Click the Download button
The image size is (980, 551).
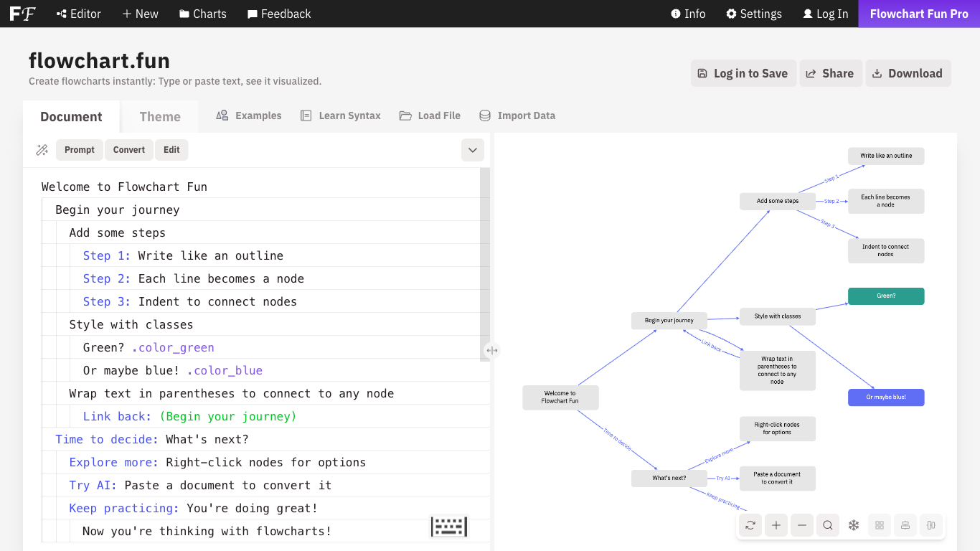tap(908, 73)
